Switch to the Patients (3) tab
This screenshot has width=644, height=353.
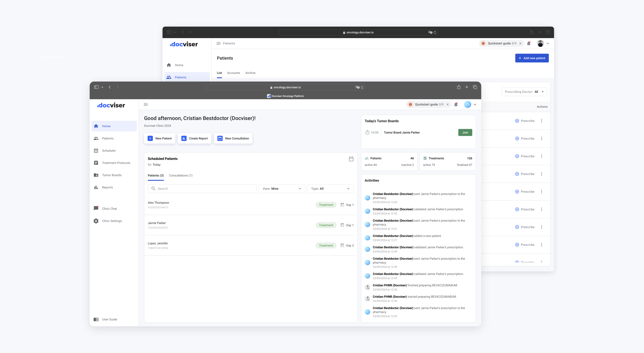(156, 176)
